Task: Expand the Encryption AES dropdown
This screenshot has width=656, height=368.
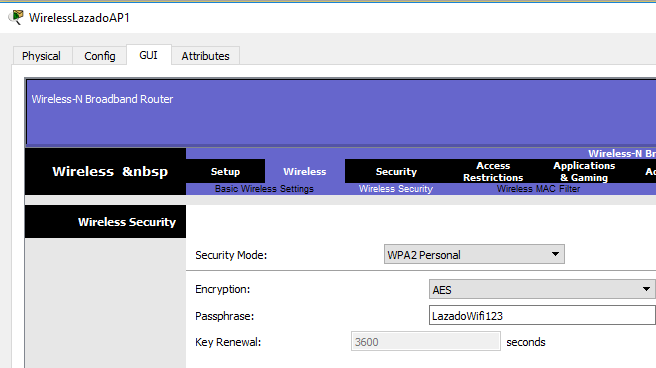Action: pyautogui.click(x=542, y=289)
